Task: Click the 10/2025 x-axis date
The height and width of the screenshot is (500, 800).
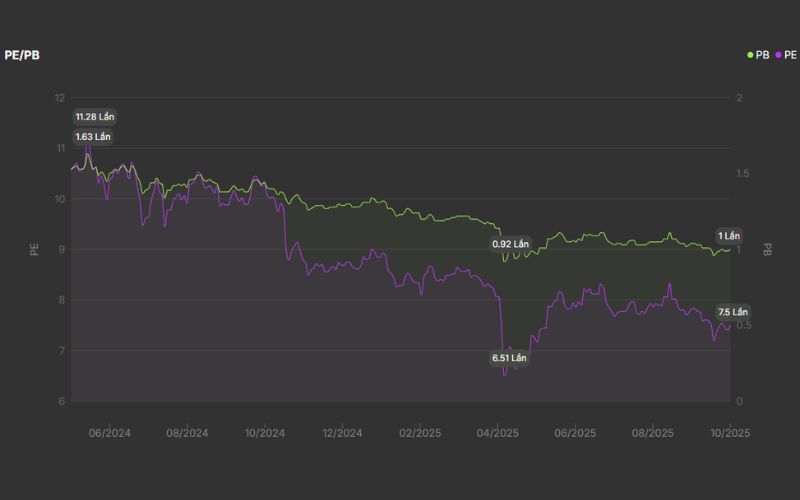Action: pyautogui.click(x=730, y=433)
